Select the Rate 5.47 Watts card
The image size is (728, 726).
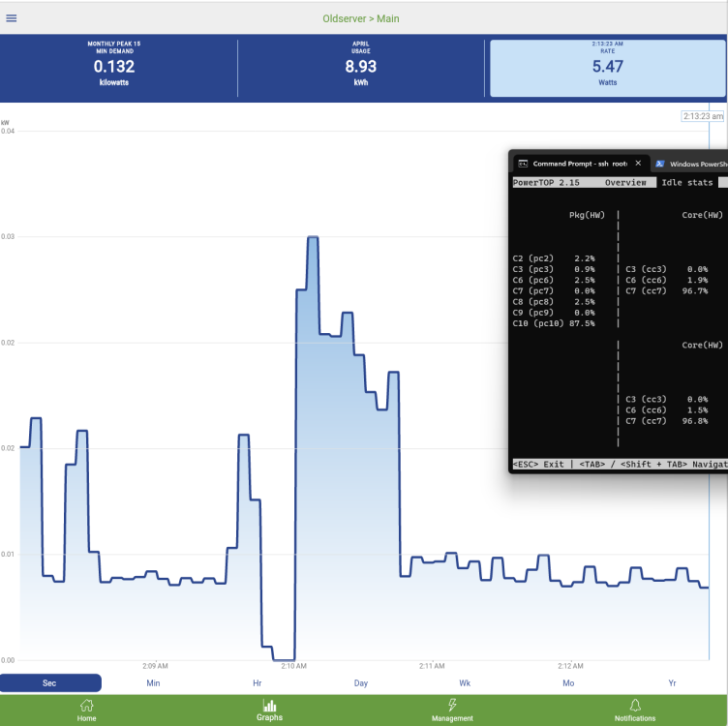607,68
